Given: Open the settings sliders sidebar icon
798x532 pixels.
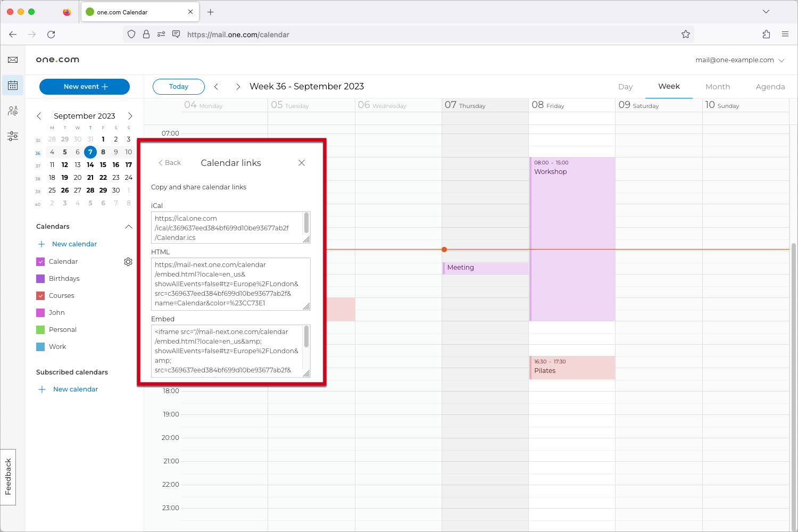Looking at the screenshot, I should [13, 136].
